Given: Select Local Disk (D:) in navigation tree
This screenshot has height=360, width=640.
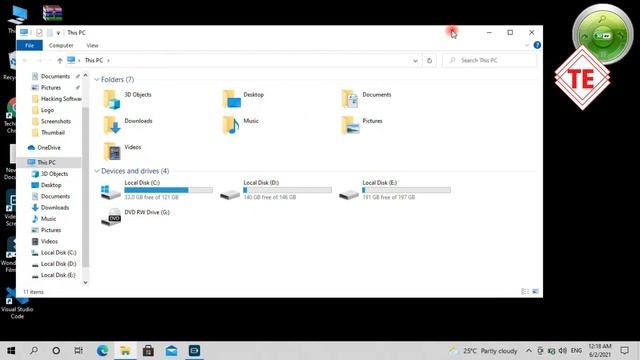Looking at the screenshot, I should [58, 264].
